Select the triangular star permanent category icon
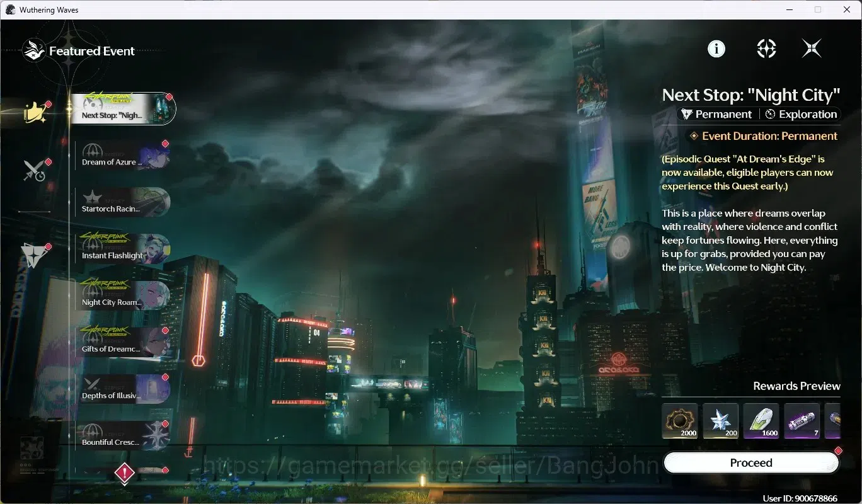 tap(35, 255)
